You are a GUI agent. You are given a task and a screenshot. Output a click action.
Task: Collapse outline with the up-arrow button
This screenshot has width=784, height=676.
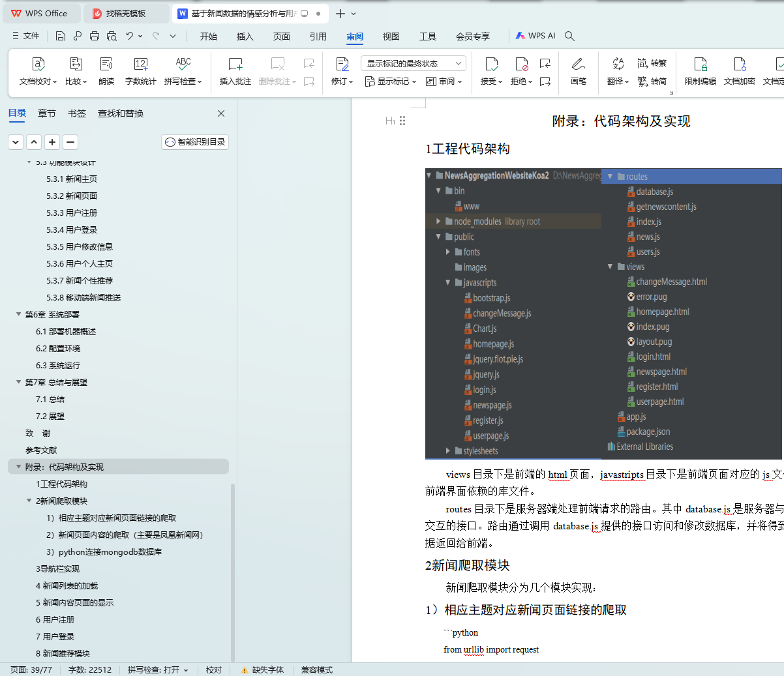(34, 142)
